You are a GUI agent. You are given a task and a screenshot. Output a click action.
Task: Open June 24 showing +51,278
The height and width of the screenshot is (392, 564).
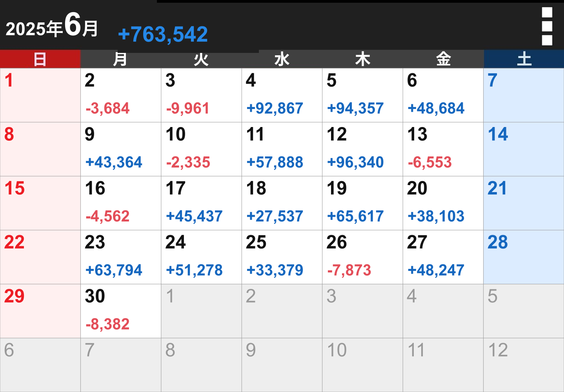(x=202, y=257)
